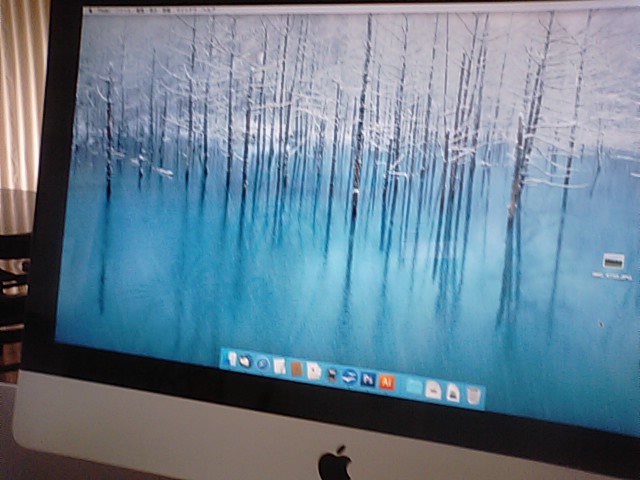Screen dimensions: 640x480
Task: Open the Finder application menu
Action: pyautogui.click(x=104, y=9)
